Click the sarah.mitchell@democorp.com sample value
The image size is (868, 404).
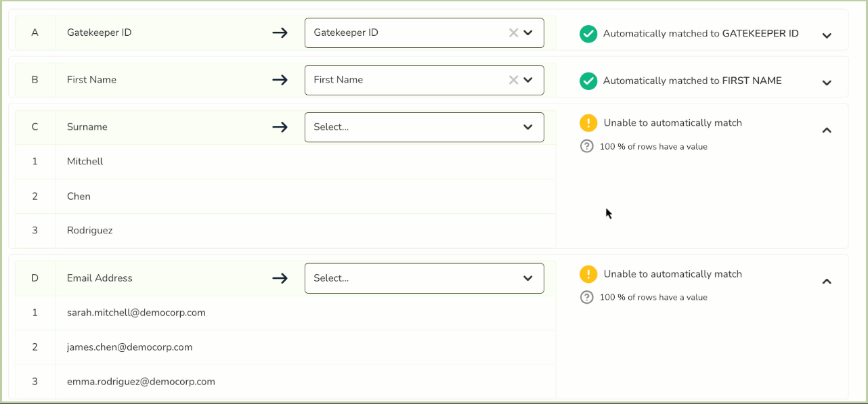[136, 313]
